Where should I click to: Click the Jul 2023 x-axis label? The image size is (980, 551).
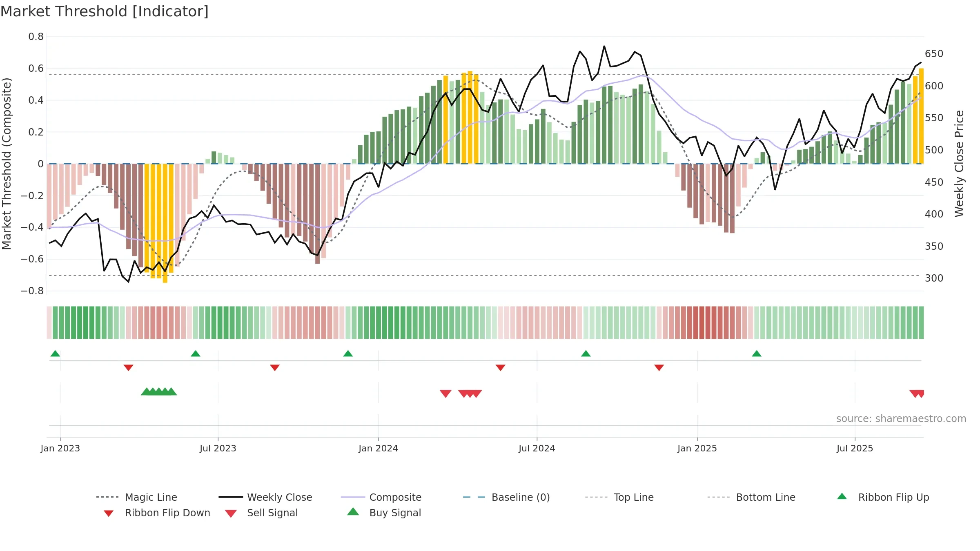pyautogui.click(x=218, y=448)
